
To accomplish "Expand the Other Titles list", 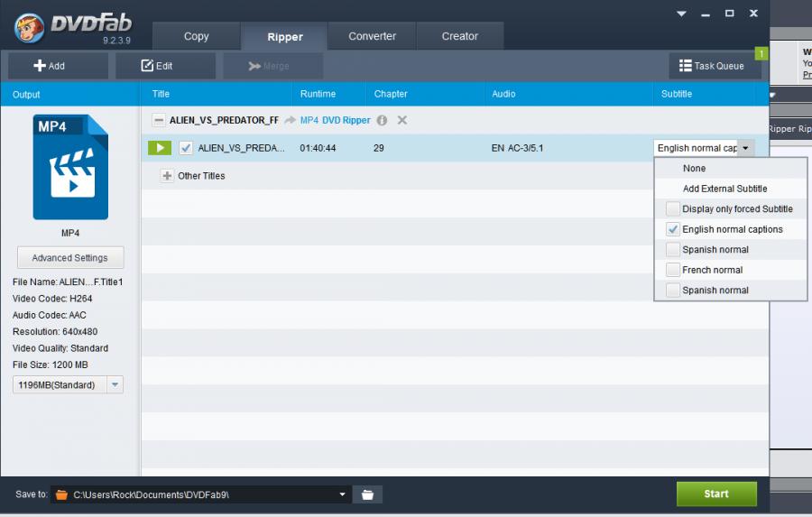I will (167, 176).
